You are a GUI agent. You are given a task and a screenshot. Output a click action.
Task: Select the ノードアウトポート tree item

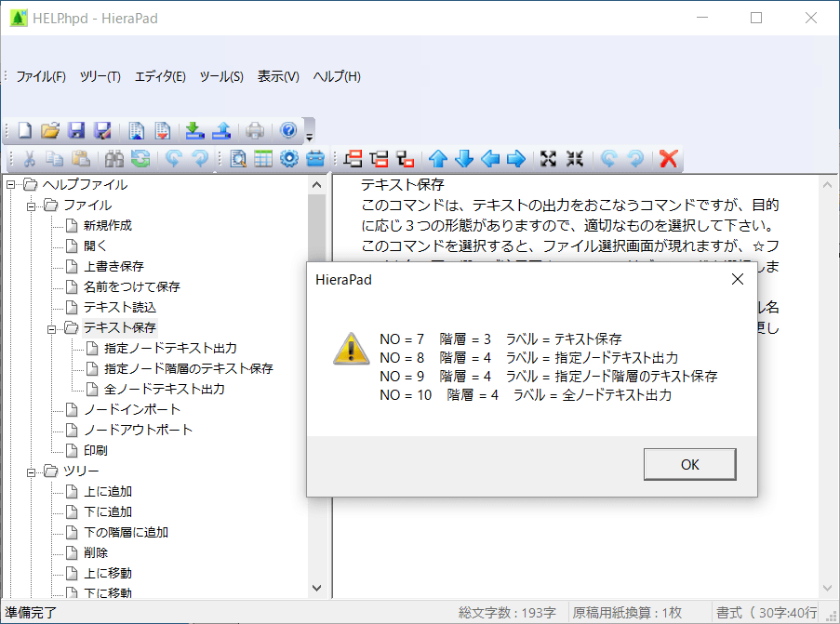pyautogui.click(x=139, y=430)
